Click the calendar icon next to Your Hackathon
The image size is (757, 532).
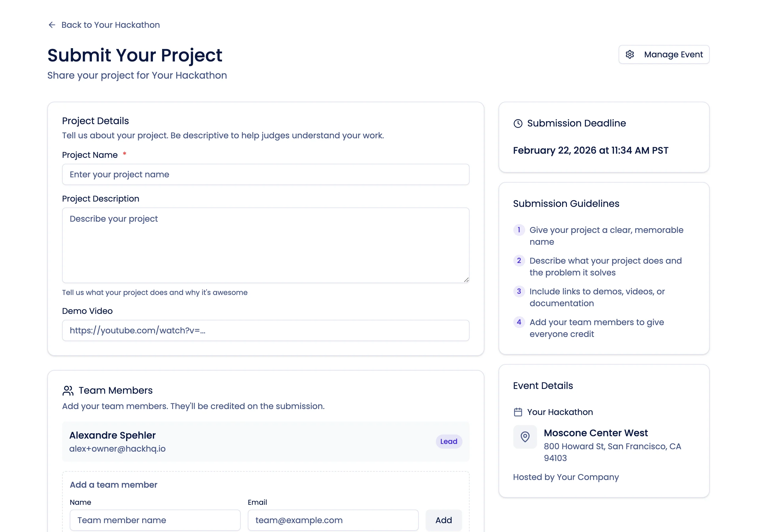[518, 412]
